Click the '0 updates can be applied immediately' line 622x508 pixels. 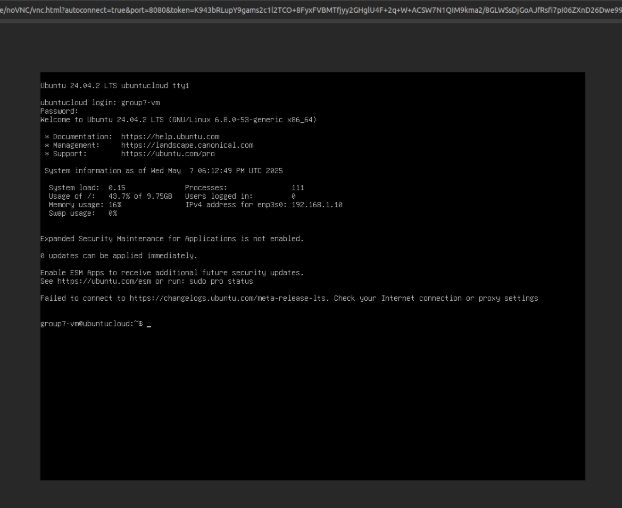click(119, 256)
